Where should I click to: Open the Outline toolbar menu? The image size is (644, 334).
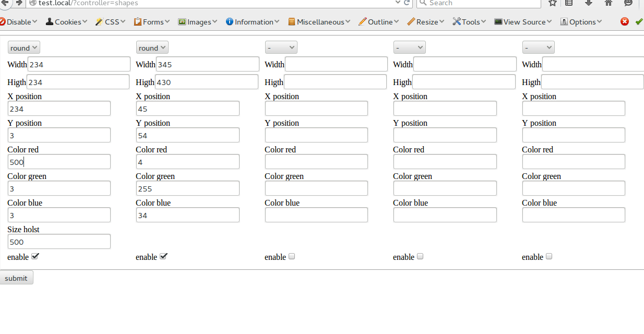pos(379,22)
